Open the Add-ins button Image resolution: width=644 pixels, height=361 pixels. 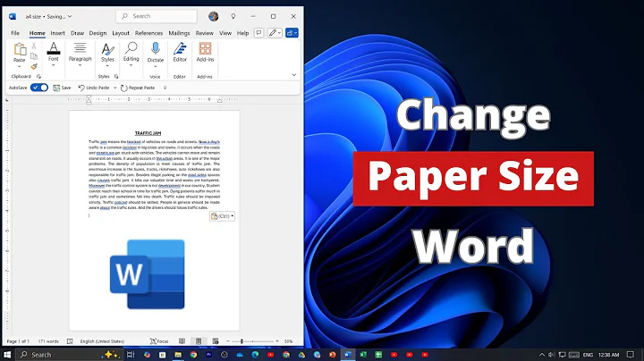pyautogui.click(x=205, y=52)
